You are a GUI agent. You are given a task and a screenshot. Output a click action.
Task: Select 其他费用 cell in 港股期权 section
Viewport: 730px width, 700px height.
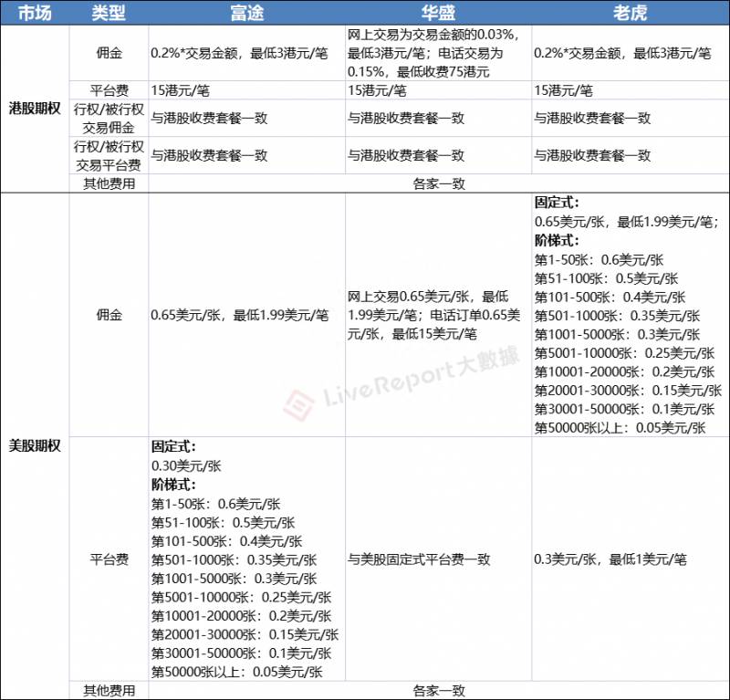click(109, 183)
